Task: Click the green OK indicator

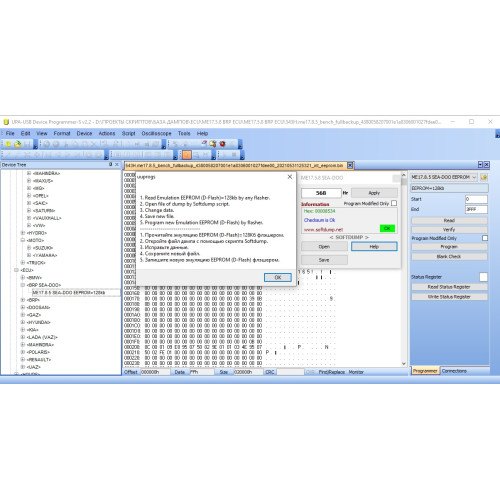Action: point(387,228)
